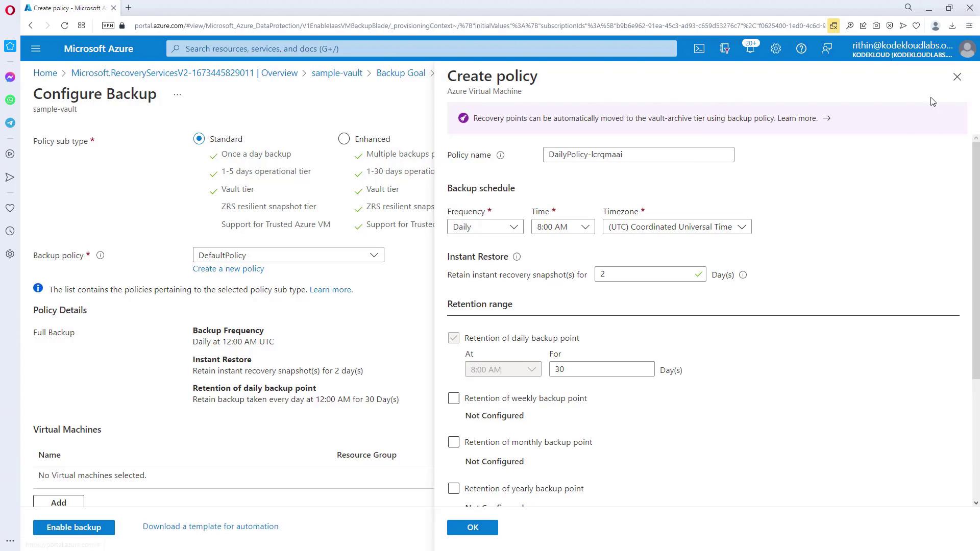This screenshot has width=980, height=551.
Task: Click the Create a new policy link
Action: coord(228,269)
